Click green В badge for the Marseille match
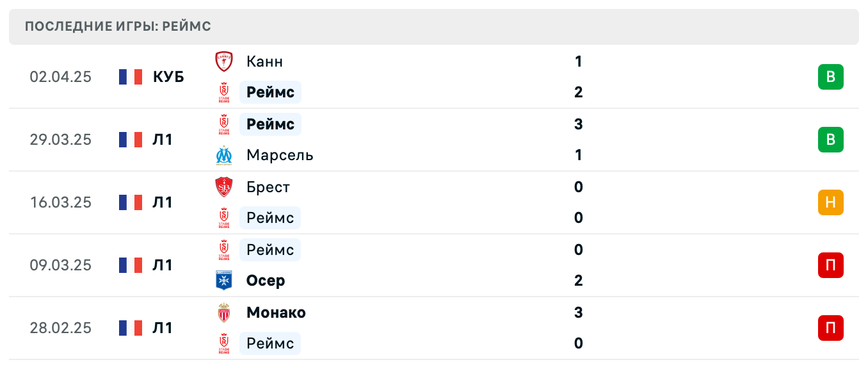This screenshot has height=369, width=868. (830, 140)
